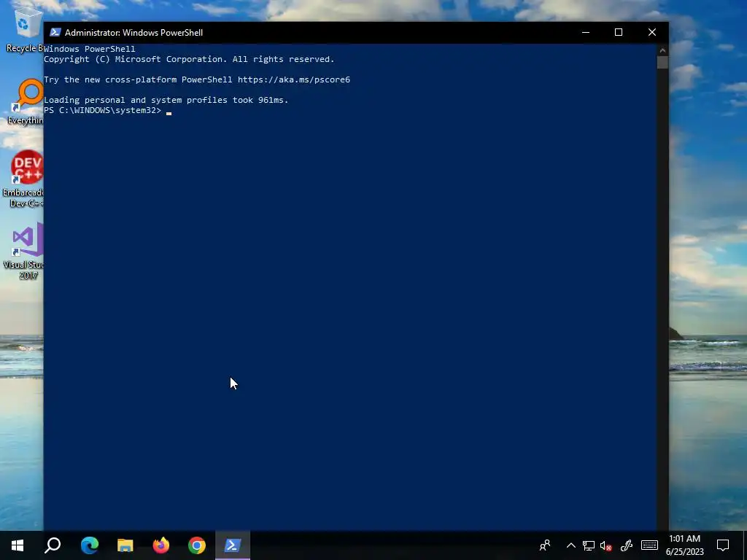Open the Windows Ink Workspace icon

[627, 545]
